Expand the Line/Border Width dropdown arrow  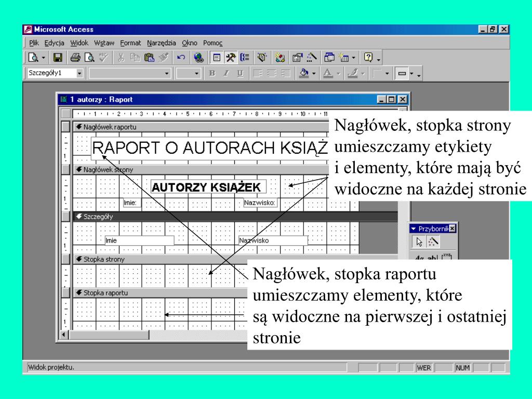pyautogui.click(x=387, y=74)
